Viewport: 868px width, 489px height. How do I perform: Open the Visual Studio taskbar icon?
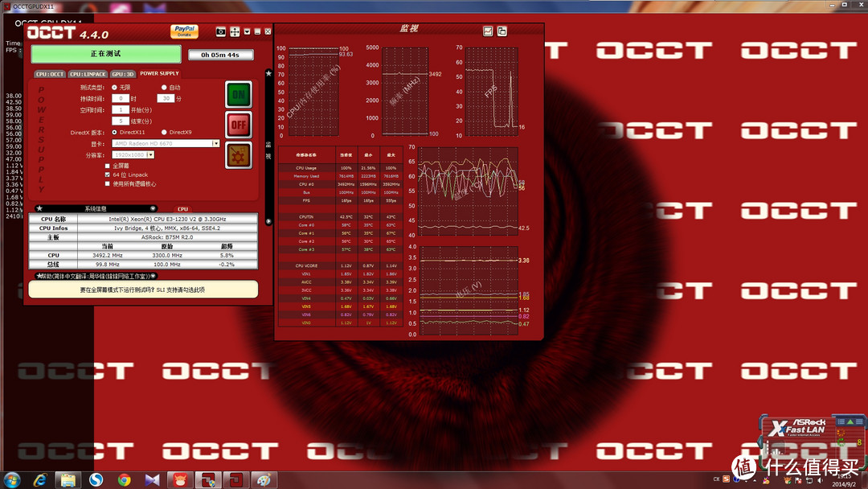coord(152,480)
